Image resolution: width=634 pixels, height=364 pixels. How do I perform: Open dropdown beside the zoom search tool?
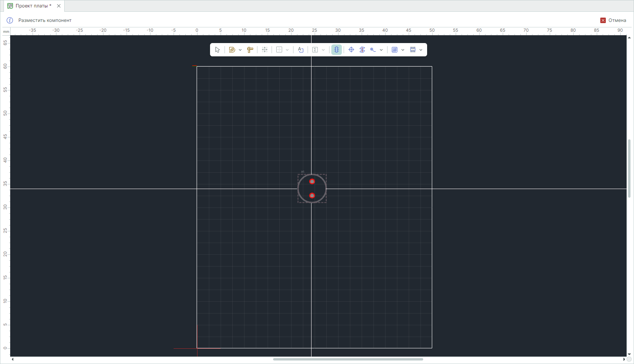click(x=381, y=50)
